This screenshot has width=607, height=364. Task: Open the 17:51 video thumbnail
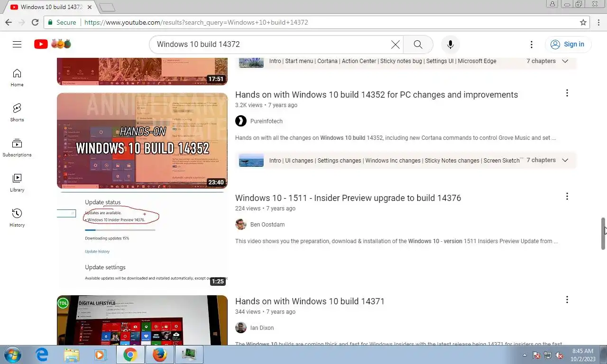click(142, 72)
